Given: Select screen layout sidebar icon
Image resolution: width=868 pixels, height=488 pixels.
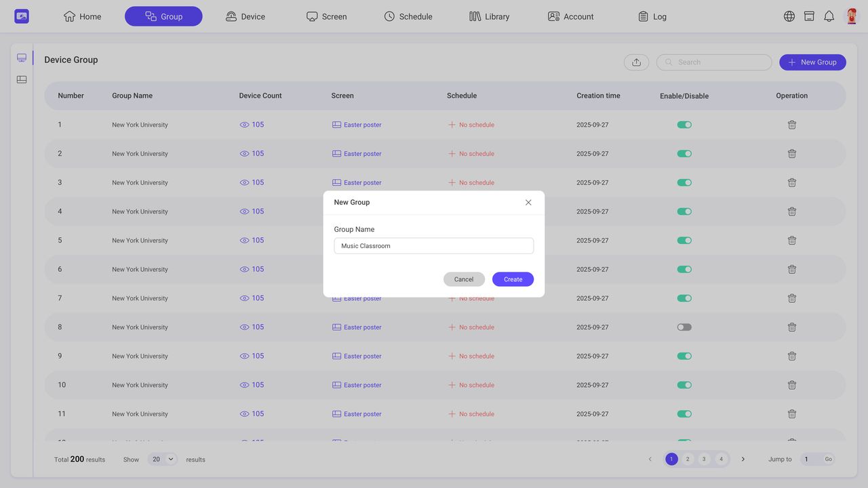Looking at the screenshot, I should pyautogui.click(x=22, y=79).
